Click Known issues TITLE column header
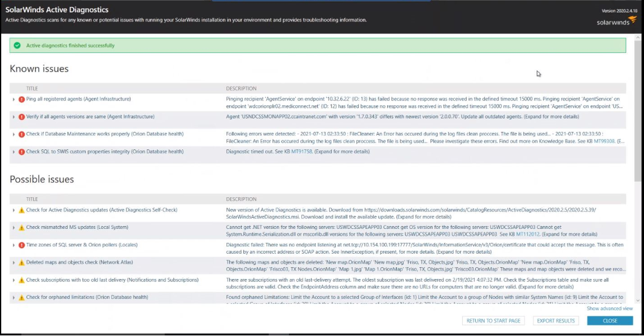Viewport: 644px width, 336px height. pos(32,89)
